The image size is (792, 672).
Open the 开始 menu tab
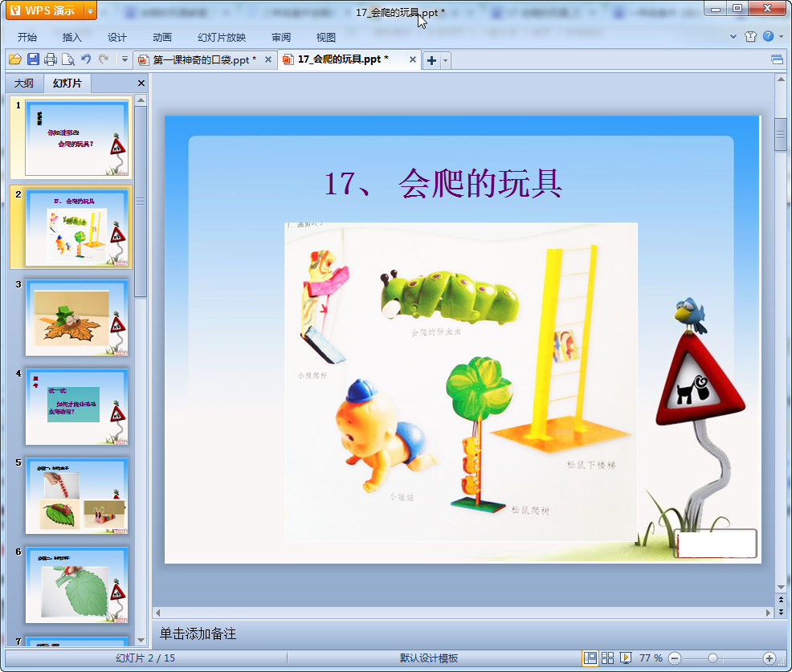click(27, 38)
